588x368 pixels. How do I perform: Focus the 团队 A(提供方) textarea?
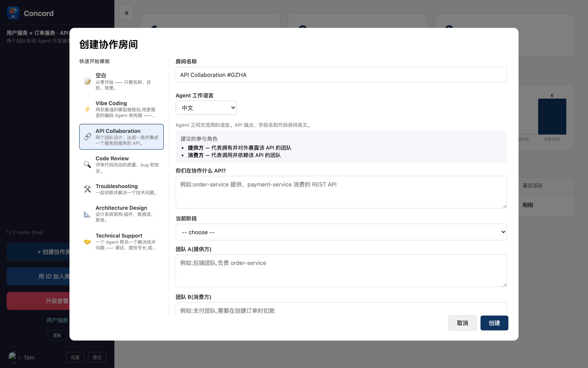[341, 271]
